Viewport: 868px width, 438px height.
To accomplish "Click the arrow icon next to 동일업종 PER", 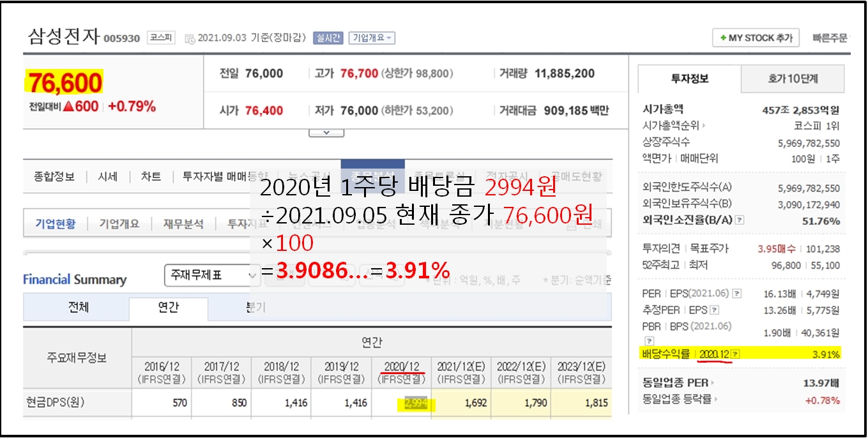I will (x=713, y=383).
